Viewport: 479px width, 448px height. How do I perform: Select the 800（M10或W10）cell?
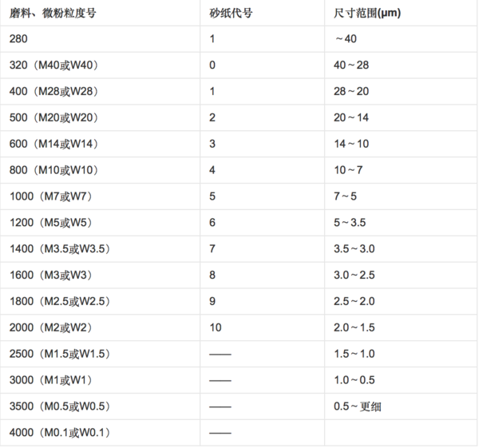tap(55, 170)
